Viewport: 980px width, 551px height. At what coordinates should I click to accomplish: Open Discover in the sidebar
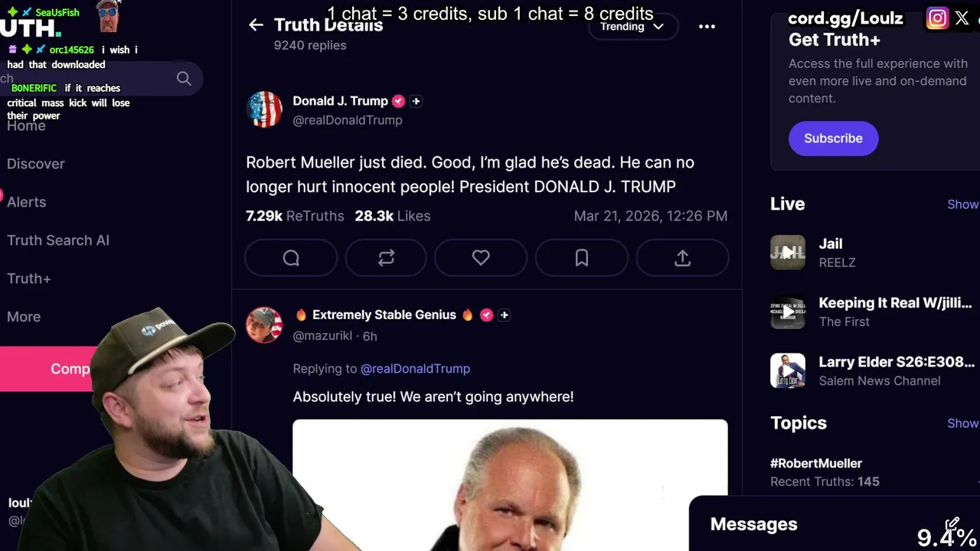point(36,164)
